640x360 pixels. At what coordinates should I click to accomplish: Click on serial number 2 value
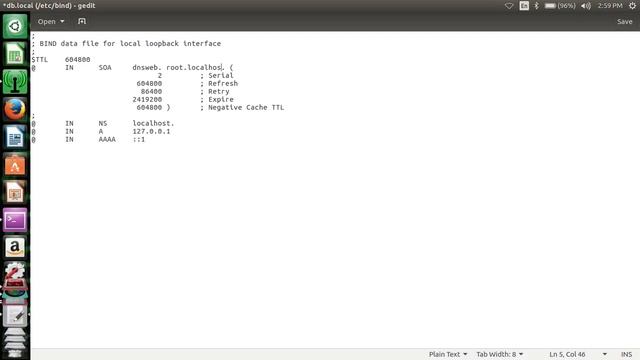click(x=160, y=76)
